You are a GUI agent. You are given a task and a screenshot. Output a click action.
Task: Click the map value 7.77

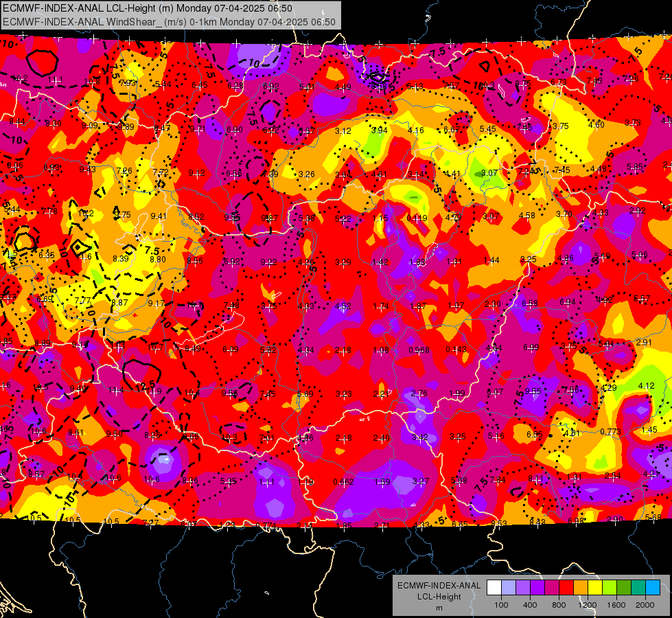[x=83, y=301]
